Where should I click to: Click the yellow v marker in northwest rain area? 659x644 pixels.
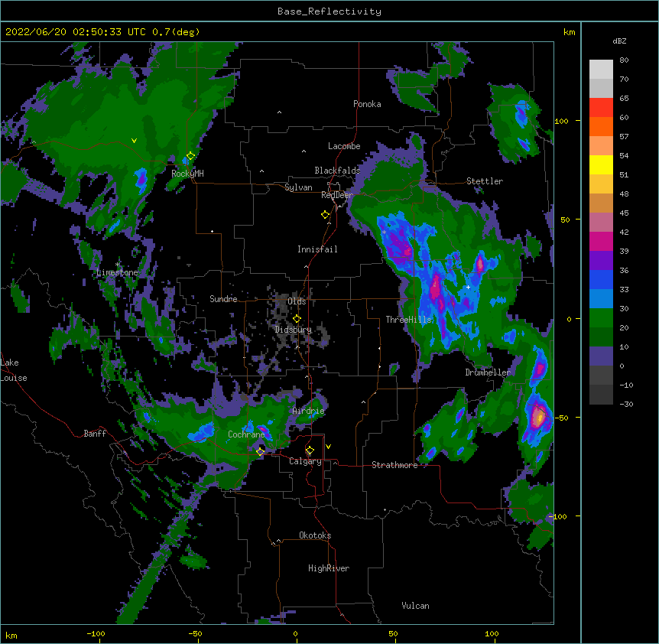click(x=134, y=141)
